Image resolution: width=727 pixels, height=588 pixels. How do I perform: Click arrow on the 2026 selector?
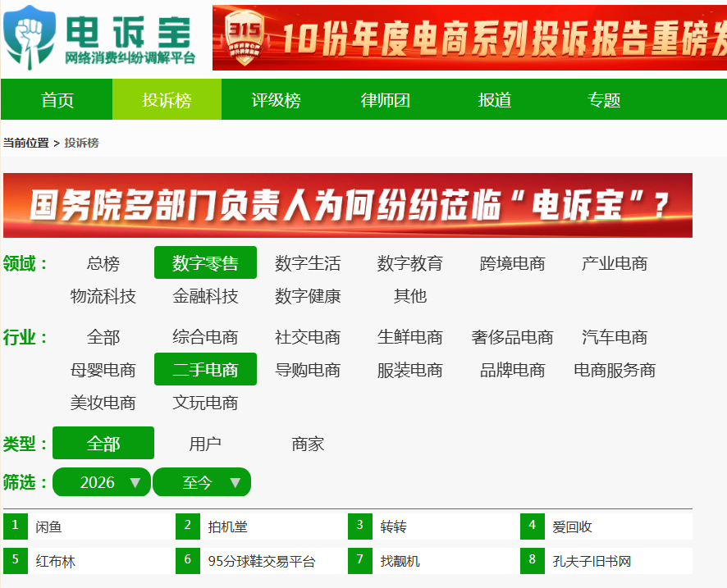pos(135,483)
